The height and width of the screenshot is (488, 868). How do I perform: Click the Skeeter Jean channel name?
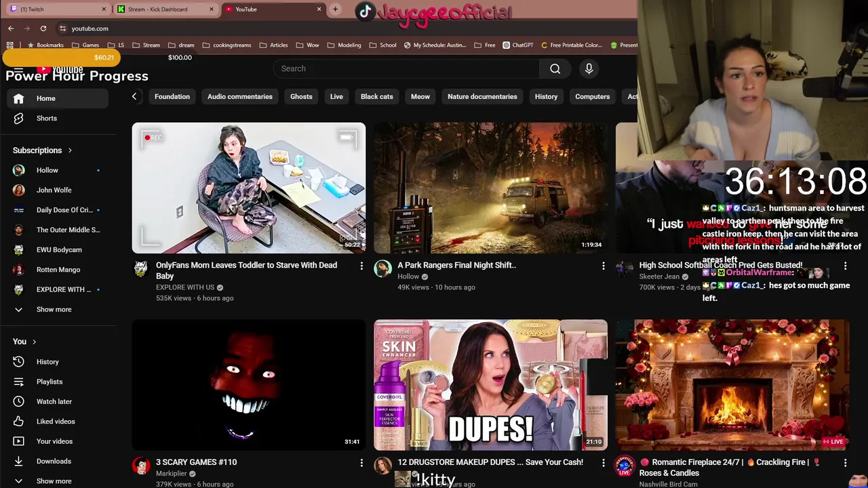[659, 277]
